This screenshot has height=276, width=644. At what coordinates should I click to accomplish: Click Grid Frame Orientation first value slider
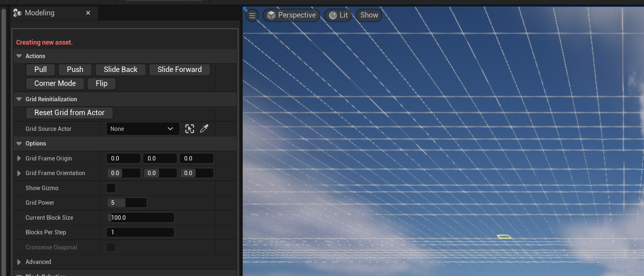coord(124,173)
